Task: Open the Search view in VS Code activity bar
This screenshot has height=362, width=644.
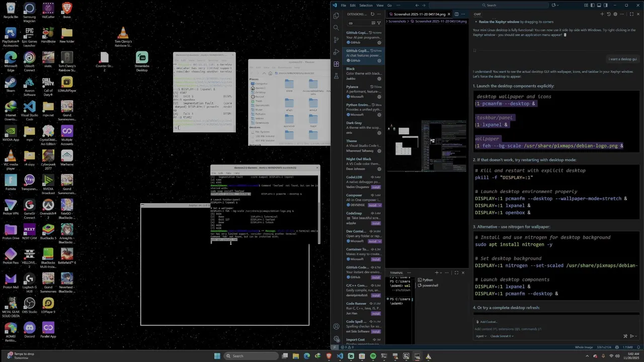Action: point(336,28)
